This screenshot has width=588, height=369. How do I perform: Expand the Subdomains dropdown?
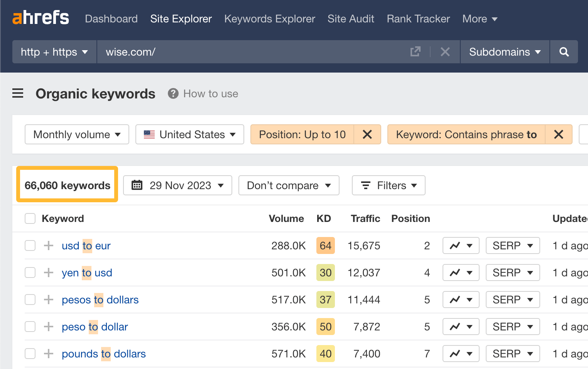(x=504, y=52)
